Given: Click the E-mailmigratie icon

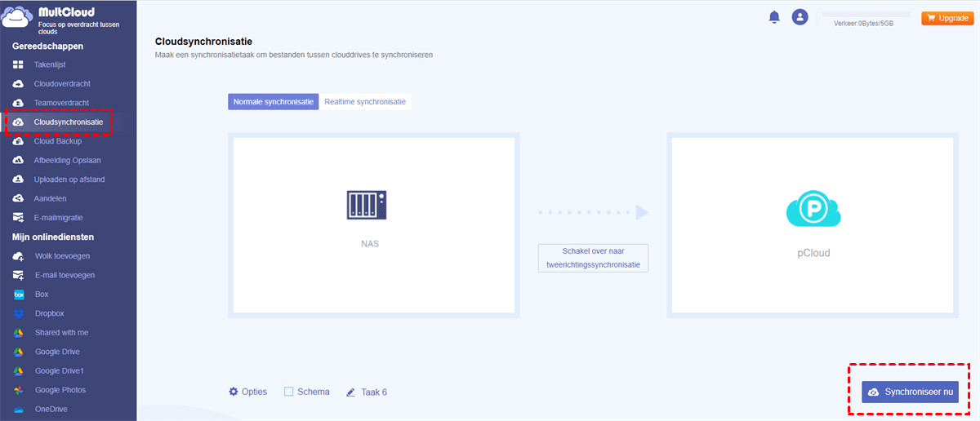Looking at the screenshot, I should [x=18, y=218].
